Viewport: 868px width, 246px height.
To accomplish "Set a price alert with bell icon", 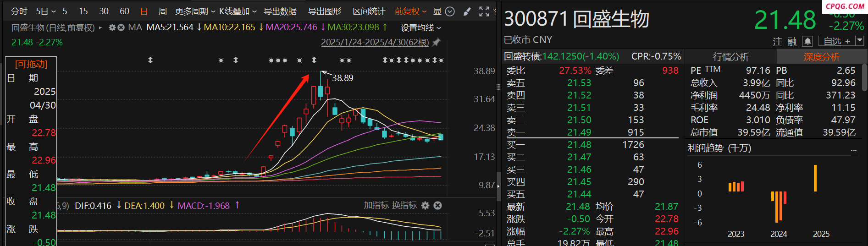I will [x=807, y=41].
